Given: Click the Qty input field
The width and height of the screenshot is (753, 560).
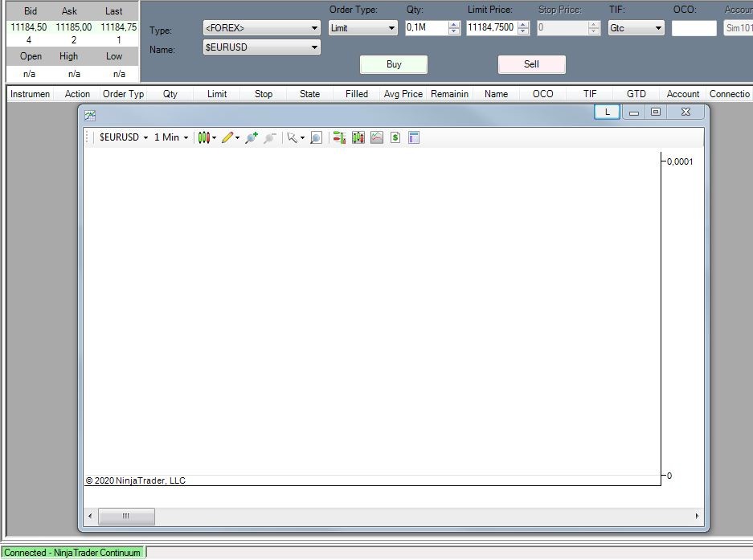Looking at the screenshot, I should [x=427, y=28].
